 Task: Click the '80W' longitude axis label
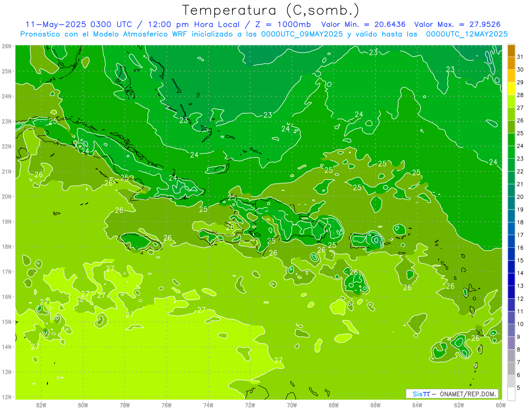[83, 405]
